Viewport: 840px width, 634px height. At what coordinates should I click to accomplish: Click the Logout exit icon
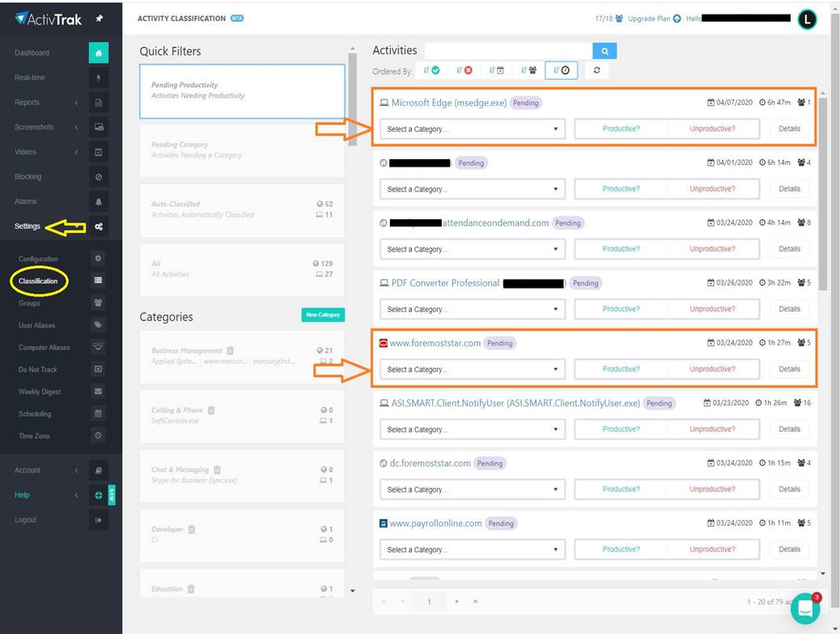click(x=99, y=520)
